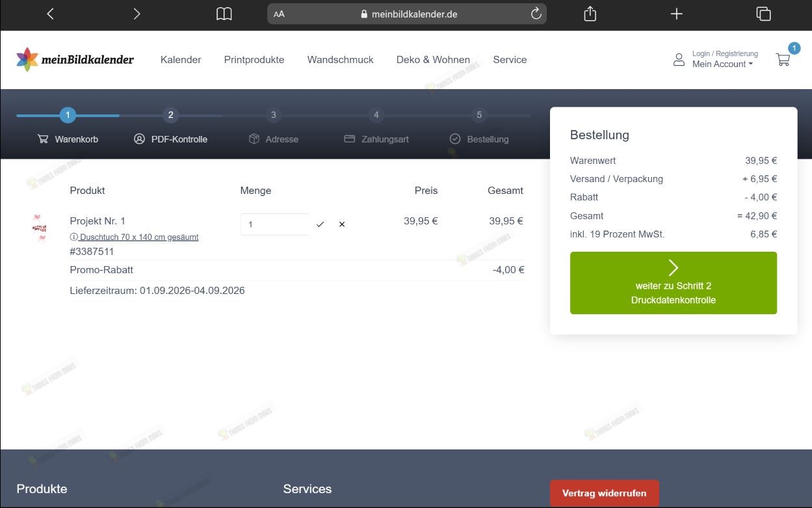This screenshot has width=812, height=508.
Task: Tap Safari's forward navigation arrow
Action: coord(137,14)
